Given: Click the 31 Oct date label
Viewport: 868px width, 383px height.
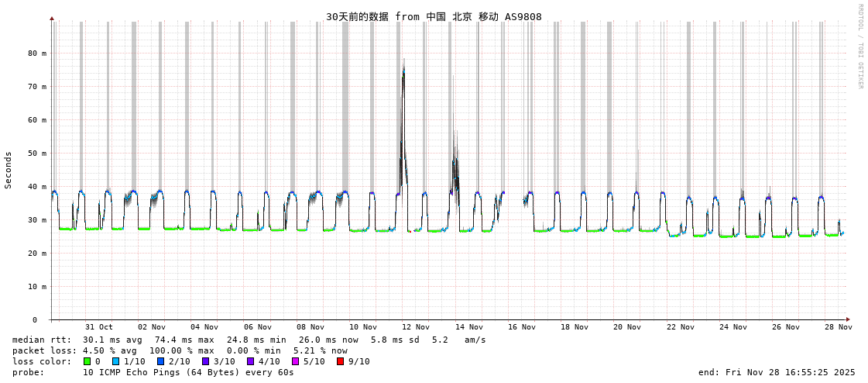Looking at the screenshot, I should pos(99,327).
